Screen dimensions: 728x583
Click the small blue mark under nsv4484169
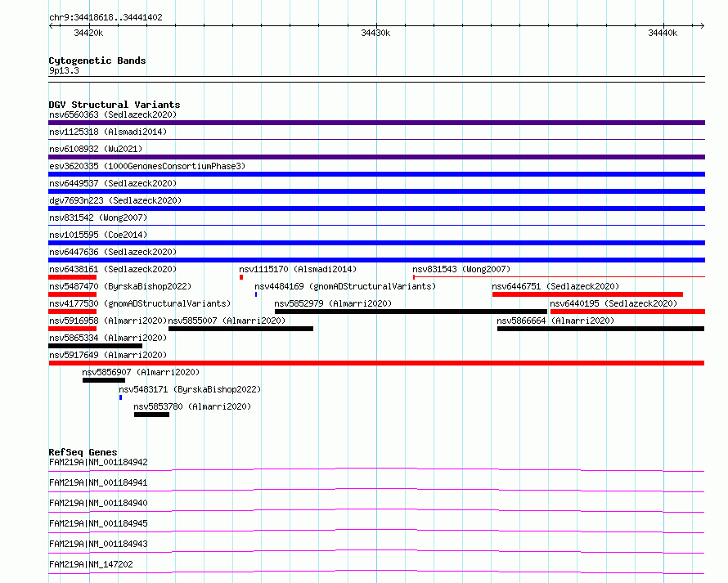tap(256, 294)
